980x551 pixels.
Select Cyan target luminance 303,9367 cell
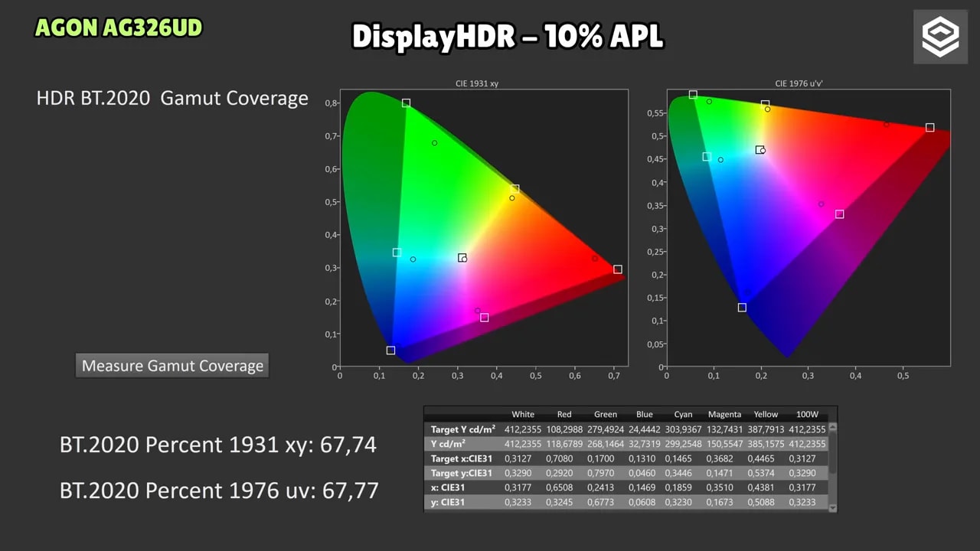[684, 429]
